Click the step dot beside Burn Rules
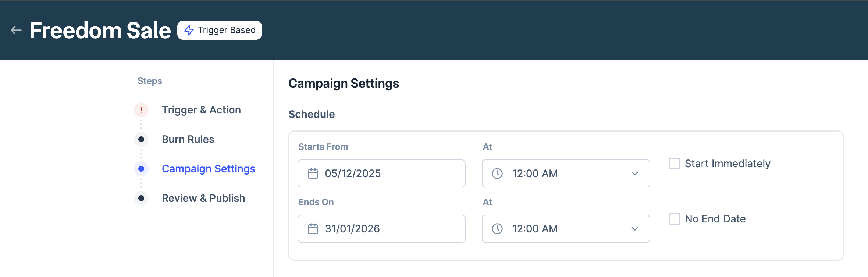This screenshot has height=277, width=868. [x=141, y=139]
